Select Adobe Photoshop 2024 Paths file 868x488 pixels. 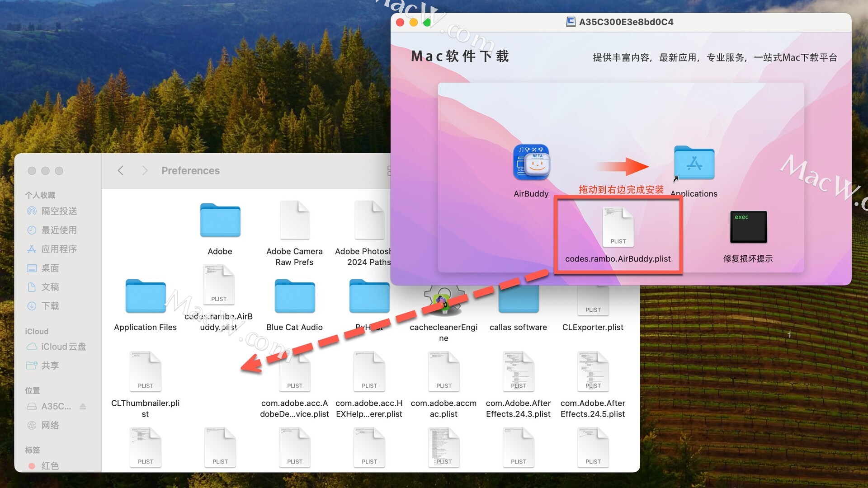(x=369, y=220)
